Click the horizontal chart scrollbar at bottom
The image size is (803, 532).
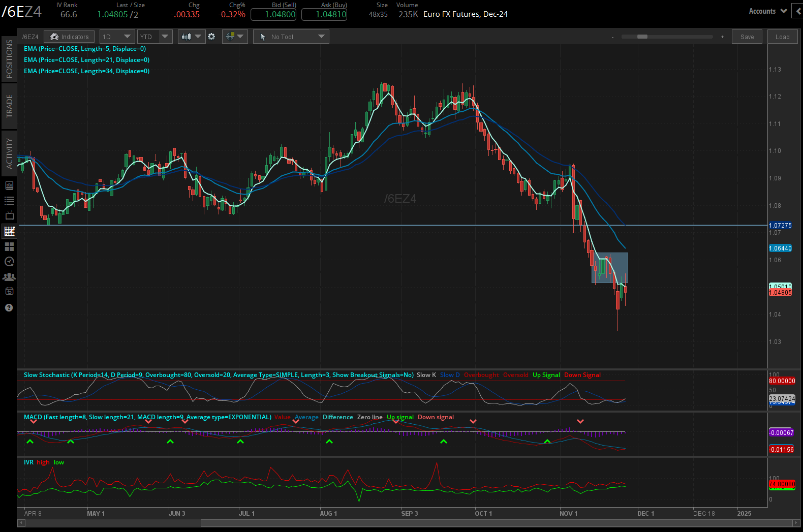(497, 523)
